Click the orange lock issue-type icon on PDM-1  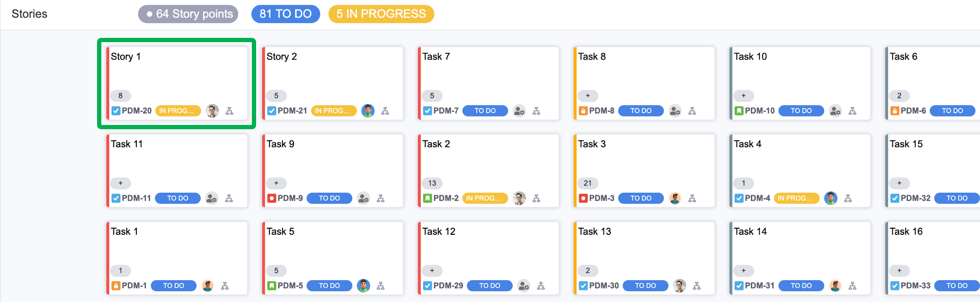coord(116,286)
